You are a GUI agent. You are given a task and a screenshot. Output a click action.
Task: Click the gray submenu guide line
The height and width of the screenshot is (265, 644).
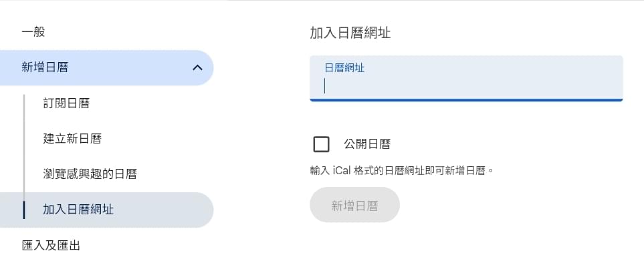coord(24,148)
